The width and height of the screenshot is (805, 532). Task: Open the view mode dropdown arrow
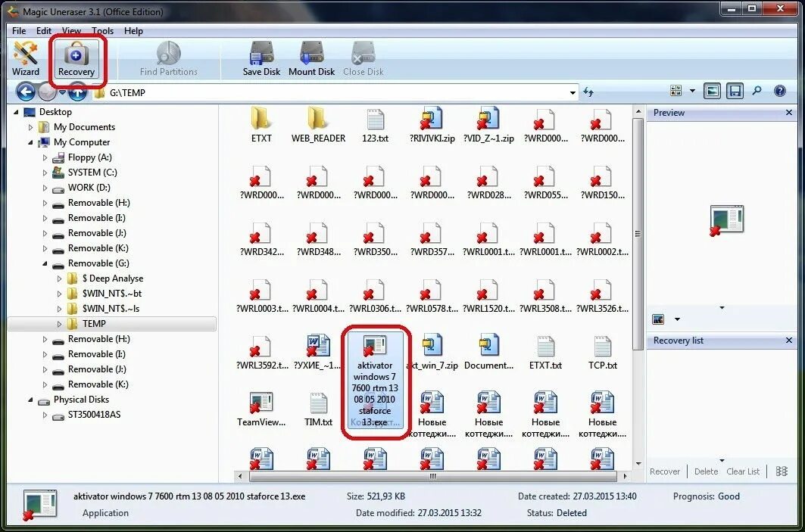pyautogui.click(x=692, y=91)
